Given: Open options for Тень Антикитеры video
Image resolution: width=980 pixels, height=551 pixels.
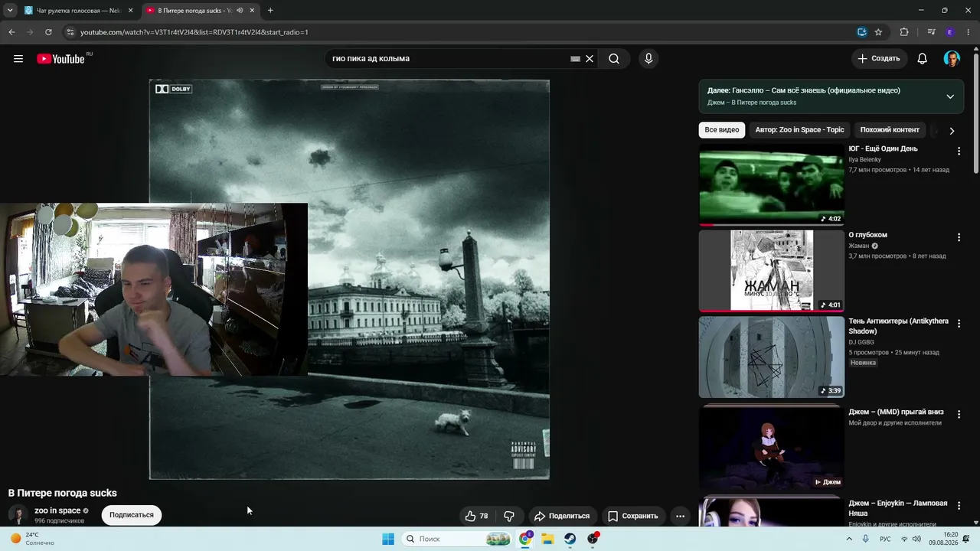Looking at the screenshot, I should click(959, 324).
